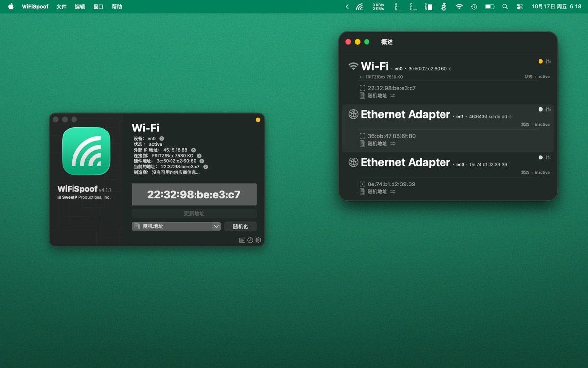Click the large MAC address field 22:32:98:be:e3:c7

[x=194, y=194]
